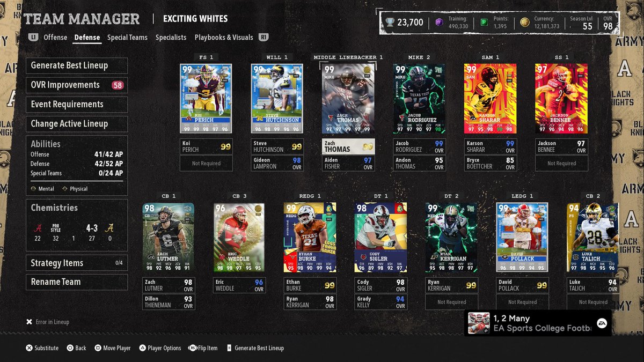Open the Abilities panel
This screenshot has height=362, width=644.
coord(77,165)
